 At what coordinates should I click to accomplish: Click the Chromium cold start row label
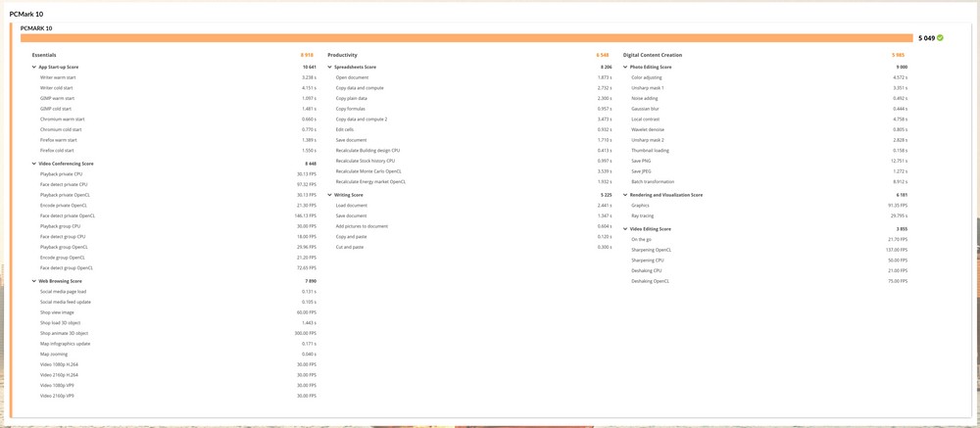62,130
